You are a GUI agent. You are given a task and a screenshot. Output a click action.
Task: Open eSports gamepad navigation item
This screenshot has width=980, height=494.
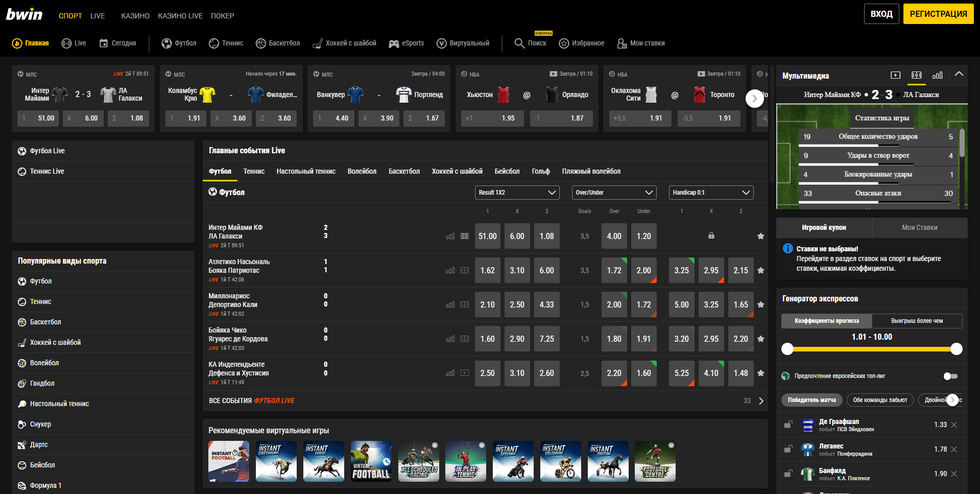pos(407,43)
